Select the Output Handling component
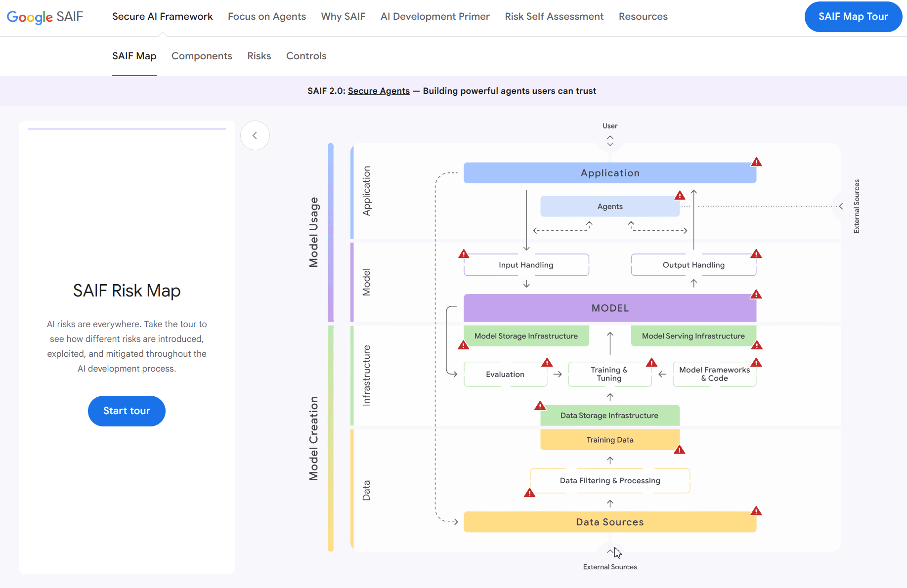 (694, 265)
